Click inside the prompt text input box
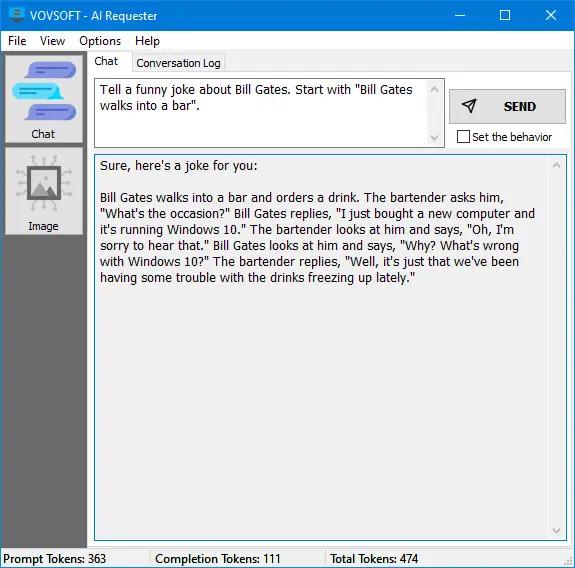Viewport: 575px width, 568px height. point(261,113)
